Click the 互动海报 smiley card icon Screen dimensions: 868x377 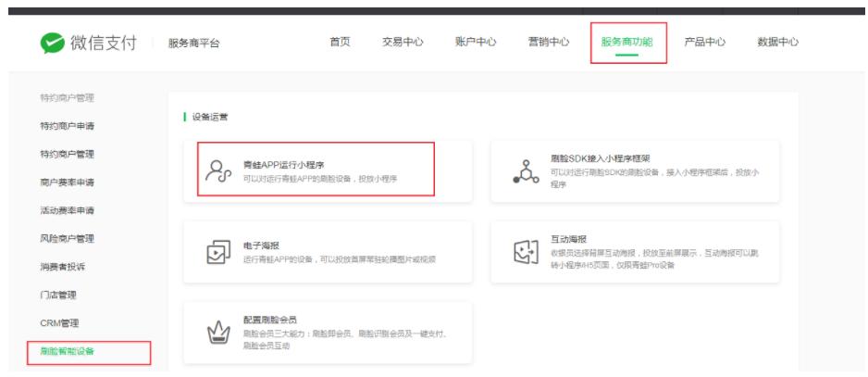[x=524, y=252]
